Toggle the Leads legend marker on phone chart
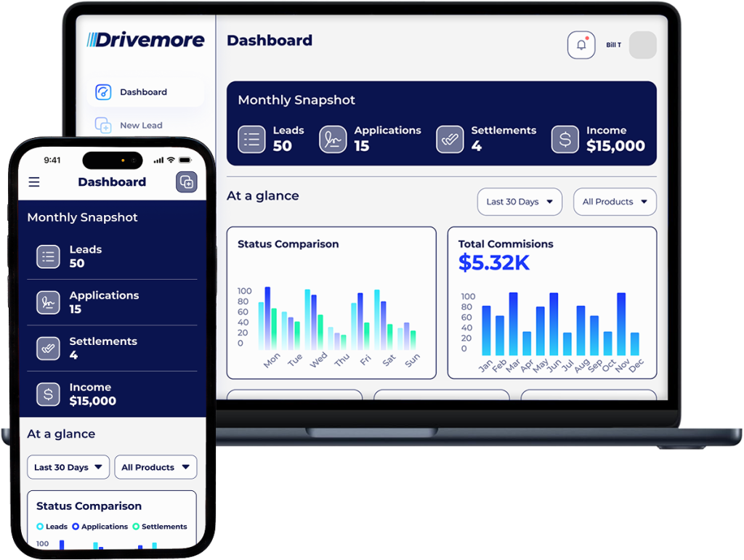The image size is (744, 560). click(x=40, y=527)
